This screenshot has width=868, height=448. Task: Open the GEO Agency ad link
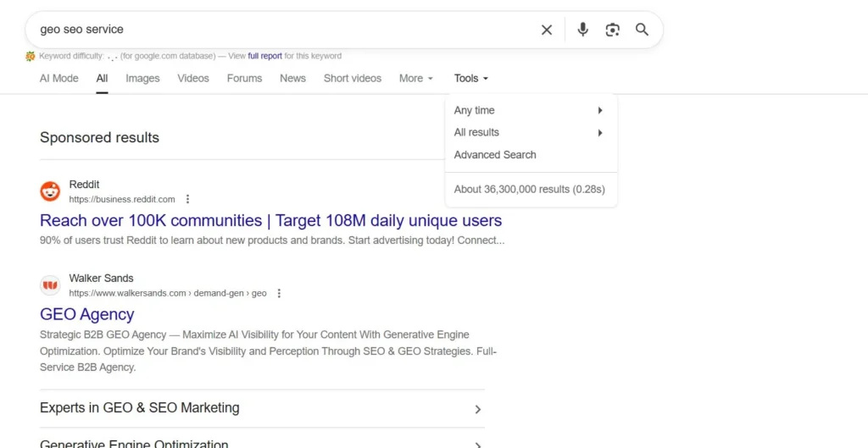click(86, 314)
